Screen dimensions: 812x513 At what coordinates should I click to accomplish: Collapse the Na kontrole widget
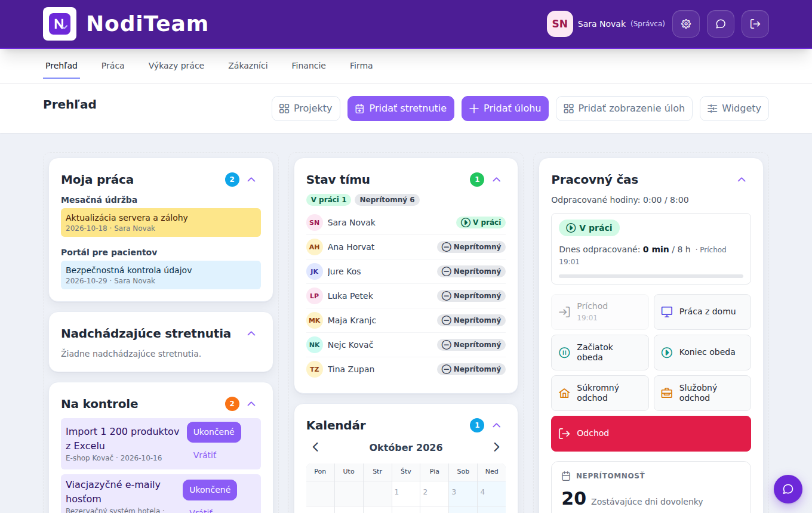tap(251, 404)
